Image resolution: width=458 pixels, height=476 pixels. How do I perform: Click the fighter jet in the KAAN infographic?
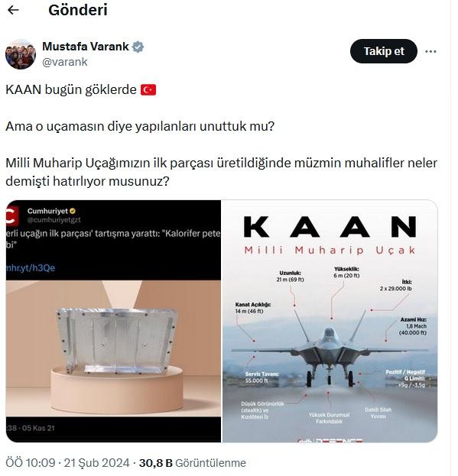pos(330,355)
